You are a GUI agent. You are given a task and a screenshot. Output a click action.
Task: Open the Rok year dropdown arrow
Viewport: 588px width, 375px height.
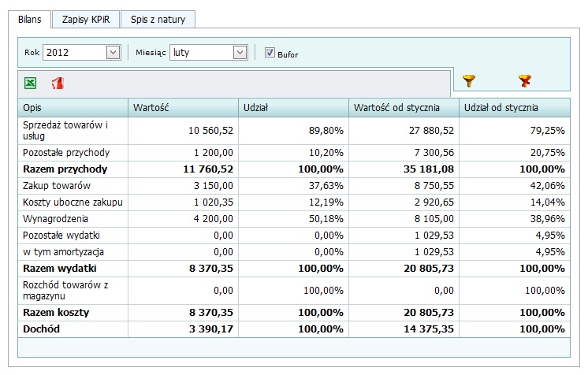[x=113, y=53]
